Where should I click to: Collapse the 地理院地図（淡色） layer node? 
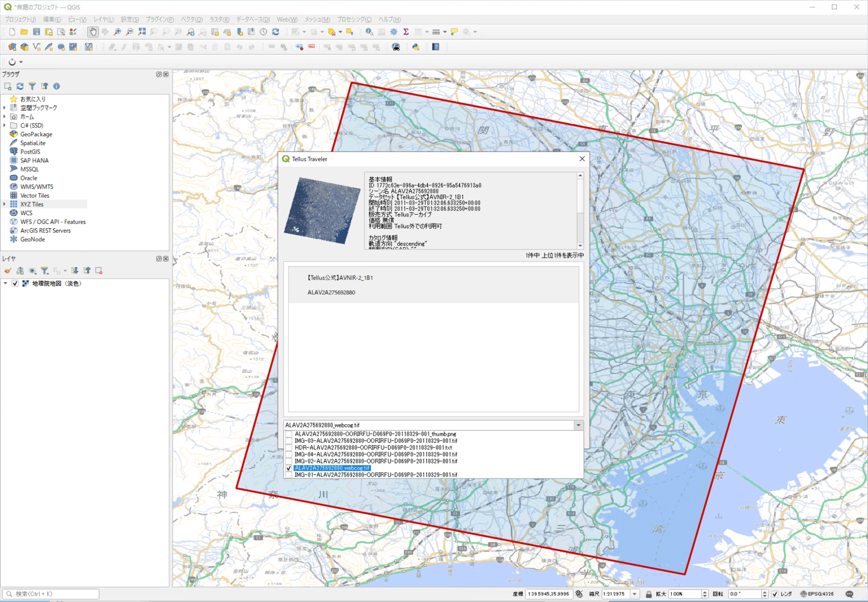[x=5, y=283]
